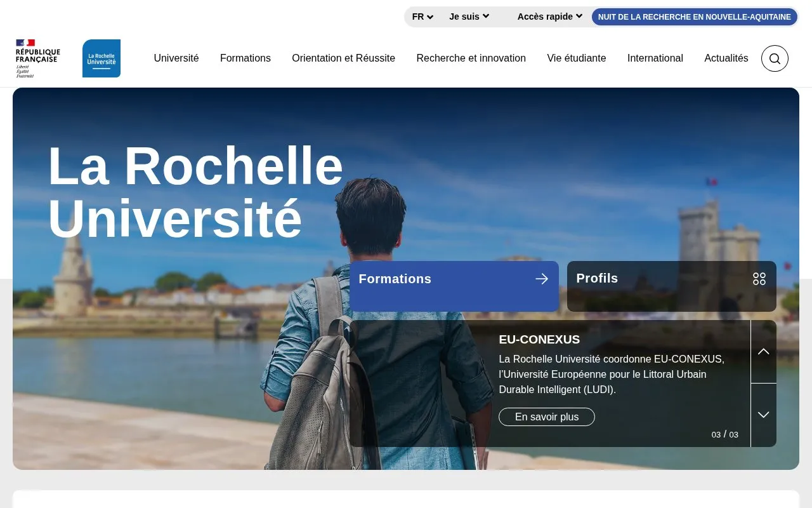
Task: Open the Formations menu in navigation bar
Action: [246, 58]
